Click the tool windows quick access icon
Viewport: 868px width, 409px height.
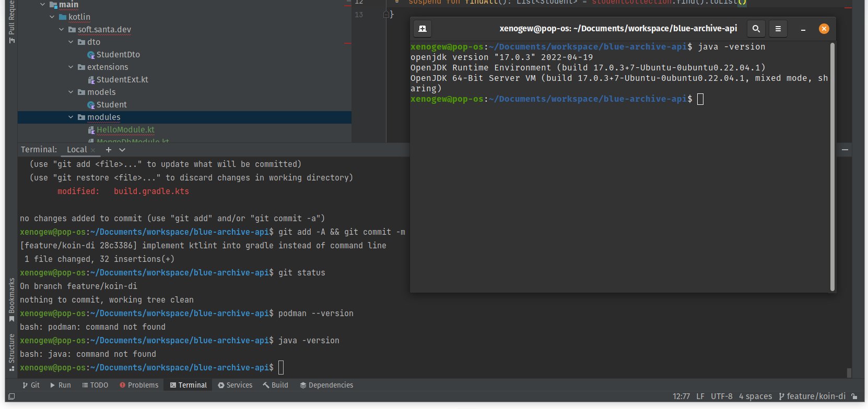(x=11, y=396)
